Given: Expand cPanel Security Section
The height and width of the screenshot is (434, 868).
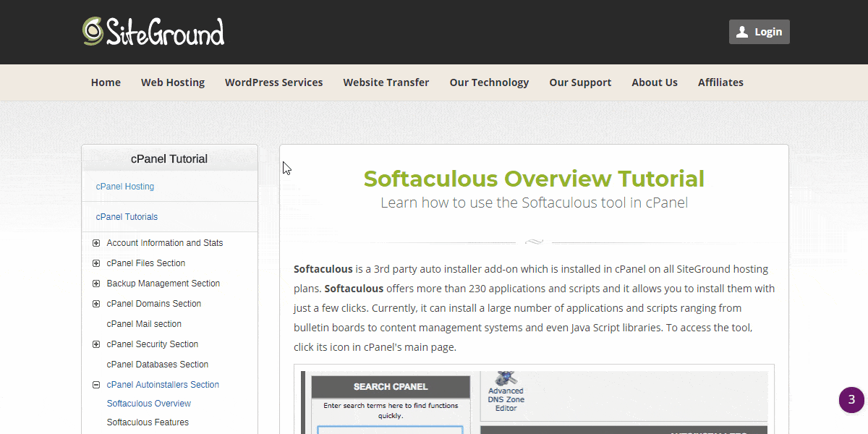Looking at the screenshot, I should 96,344.
